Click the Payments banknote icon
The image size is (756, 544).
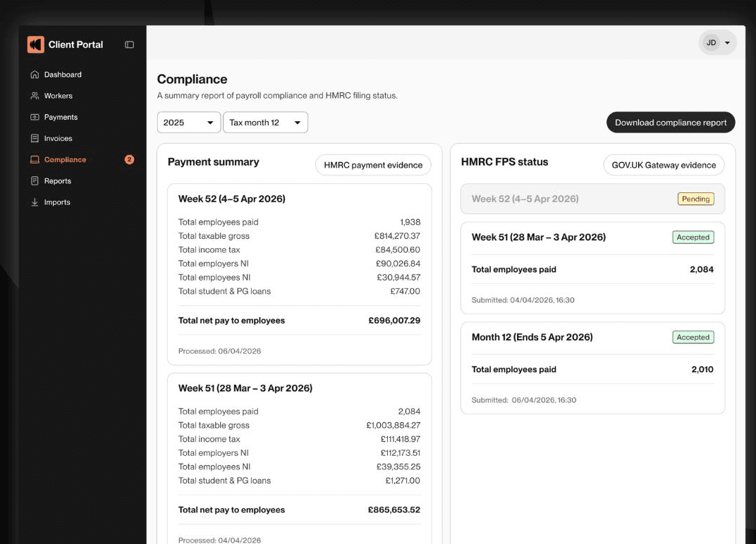pyautogui.click(x=35, y=116)
